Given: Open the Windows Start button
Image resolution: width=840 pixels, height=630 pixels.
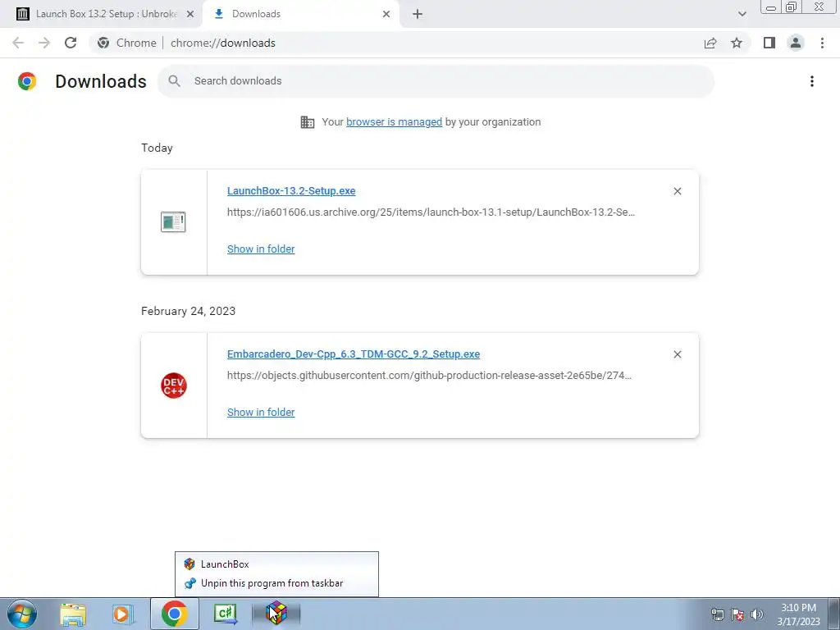Looking at the screenshot, I should [x=22, y=614].
